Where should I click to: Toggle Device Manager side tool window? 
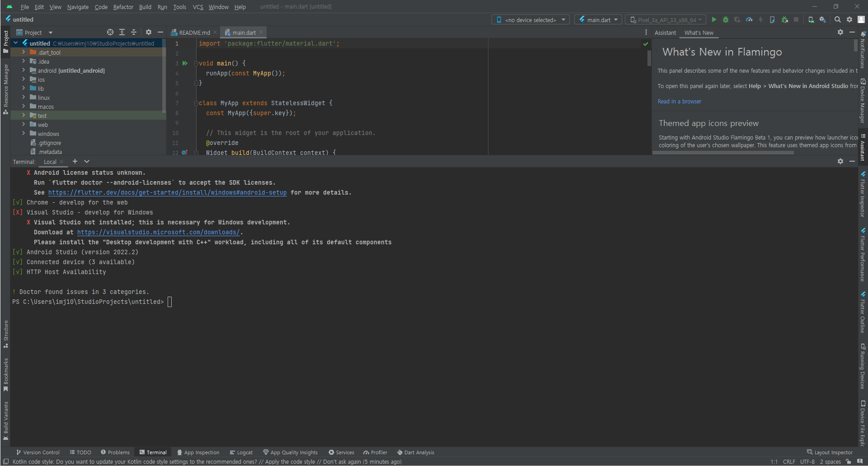[x=863, y=101]
